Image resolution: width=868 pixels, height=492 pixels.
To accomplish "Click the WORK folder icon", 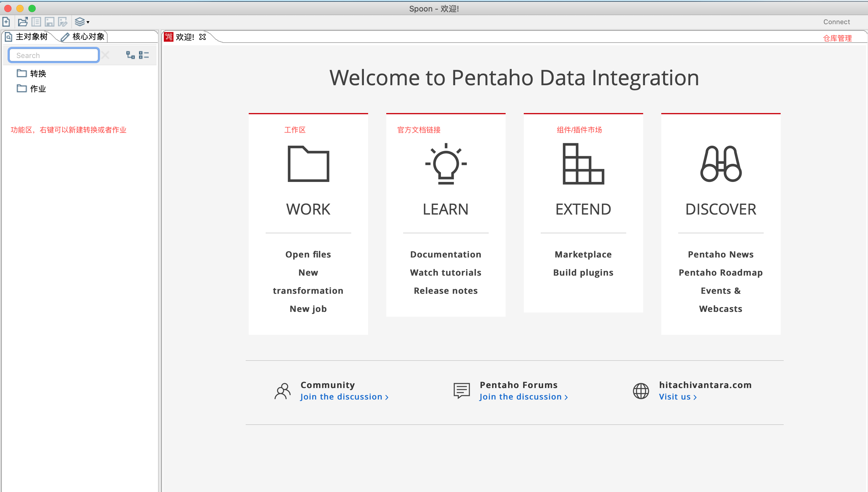I will [x=308, y=164].
